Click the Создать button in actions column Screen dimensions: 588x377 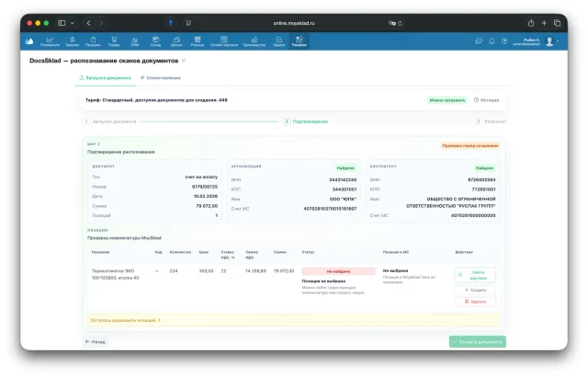476,290
